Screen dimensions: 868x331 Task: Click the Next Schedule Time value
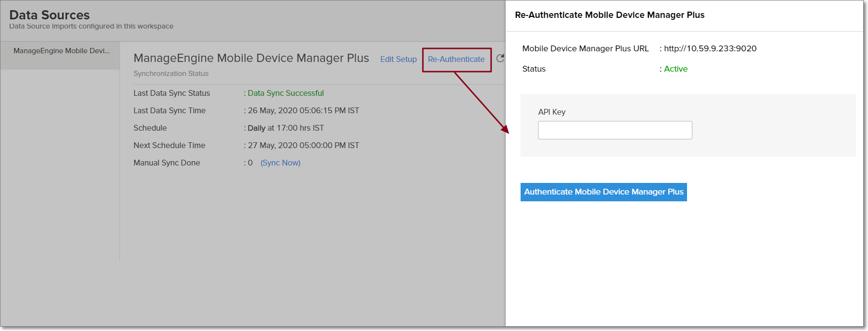[303, 145]
